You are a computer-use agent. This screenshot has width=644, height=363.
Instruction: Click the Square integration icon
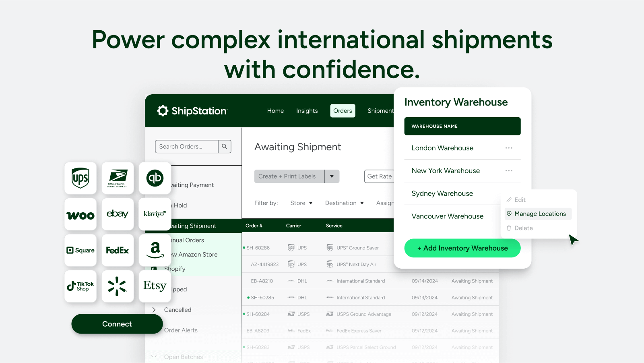[x=80, y=250]
